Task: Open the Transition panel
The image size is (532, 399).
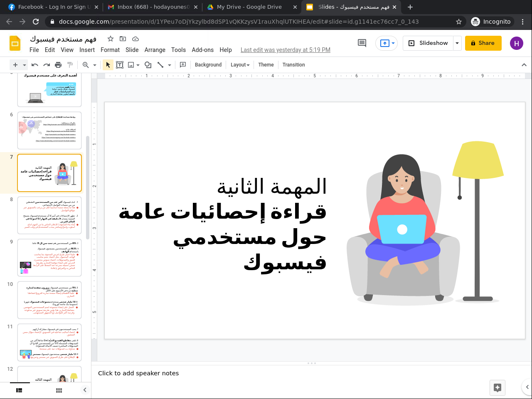Action: 294,65
